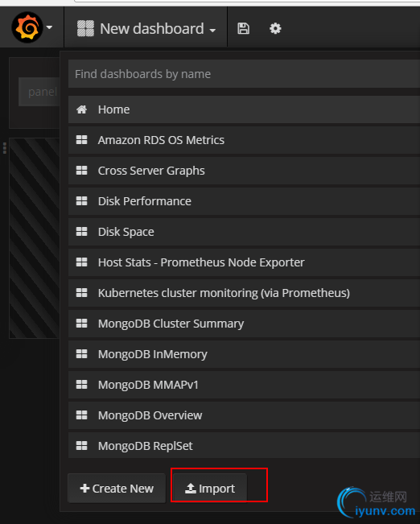The image size is (420, 524).
Task: Select MongoDB Cluster Summary dashboard
Action: click(244, 324)
